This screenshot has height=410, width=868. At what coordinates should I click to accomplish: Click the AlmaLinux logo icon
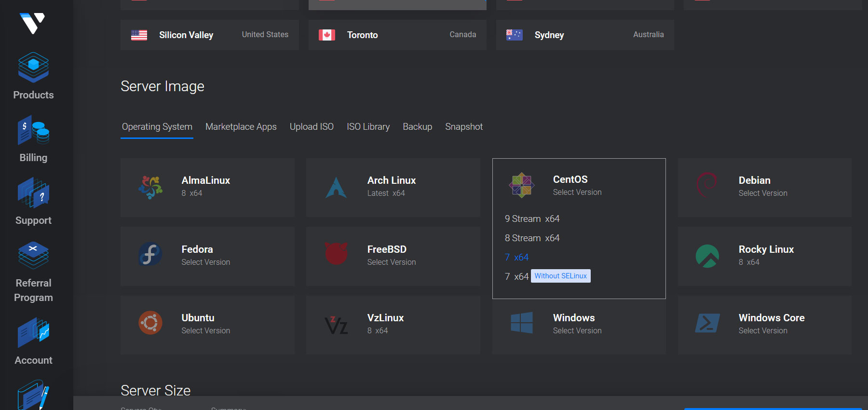[x=150, y=187]
